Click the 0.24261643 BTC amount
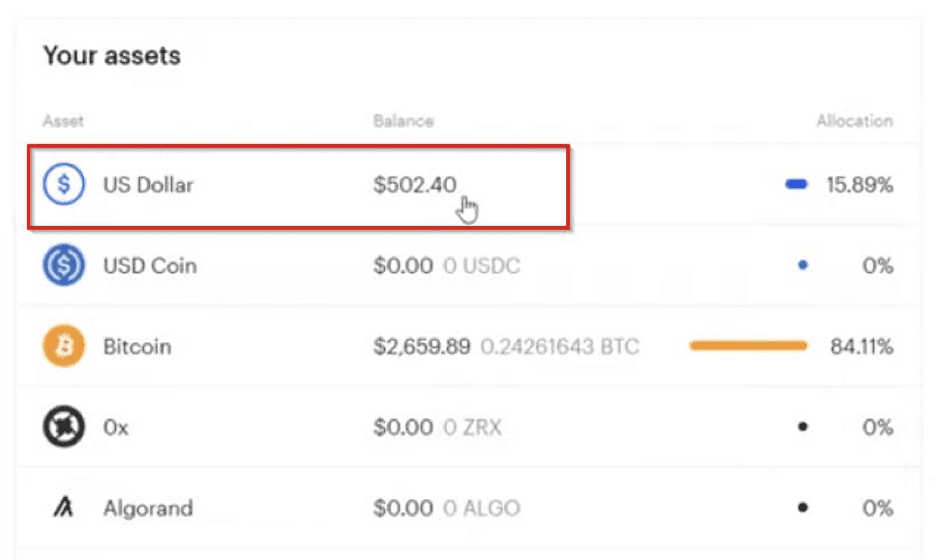 point(560,346)
